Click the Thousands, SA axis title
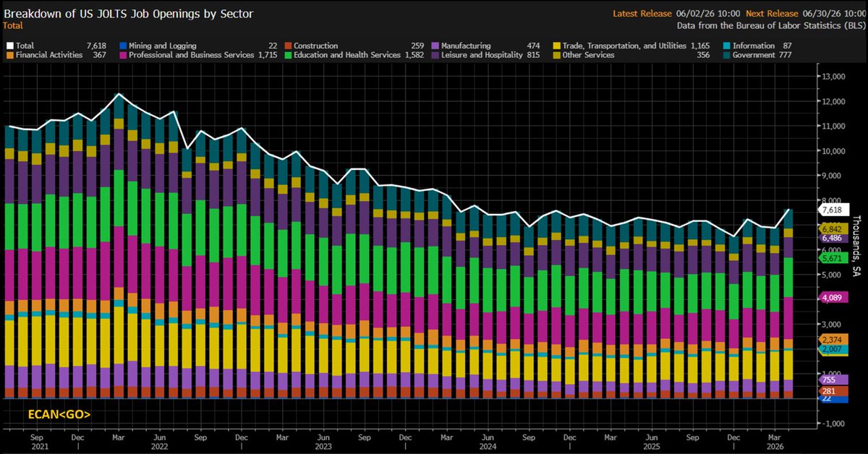Screen dimensions: 868x454 tap(856, 246)
